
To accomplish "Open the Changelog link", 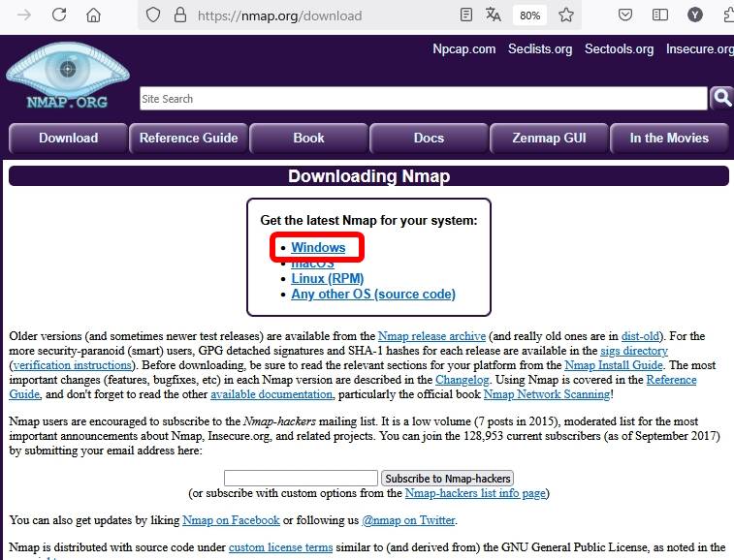I will coord(463,380).
